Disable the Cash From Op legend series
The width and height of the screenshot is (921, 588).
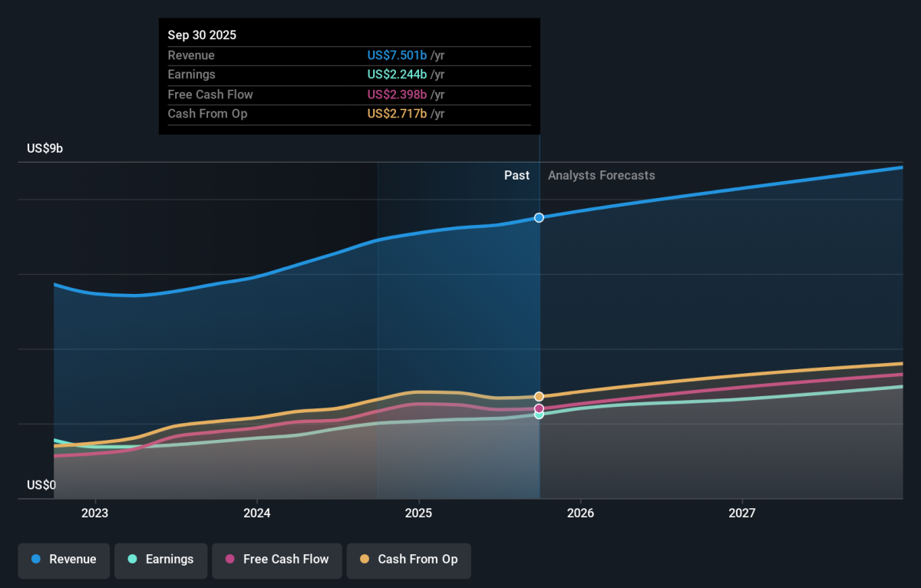[408, 560]
